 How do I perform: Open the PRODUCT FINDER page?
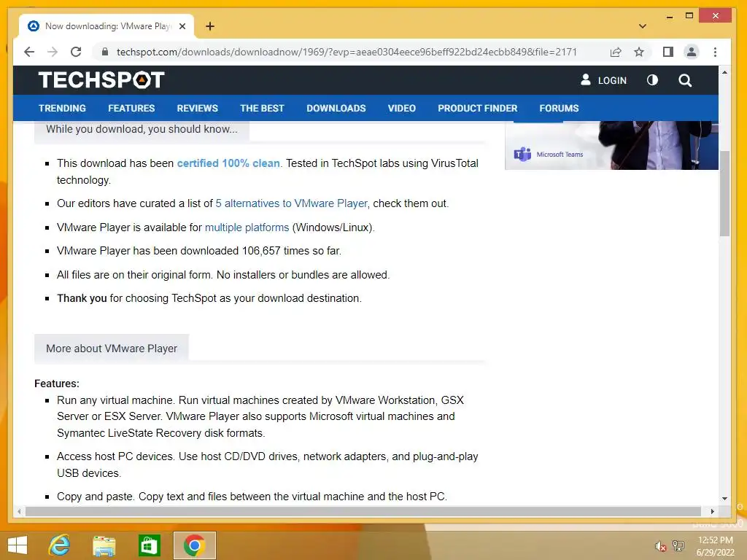tap(477, 108)
